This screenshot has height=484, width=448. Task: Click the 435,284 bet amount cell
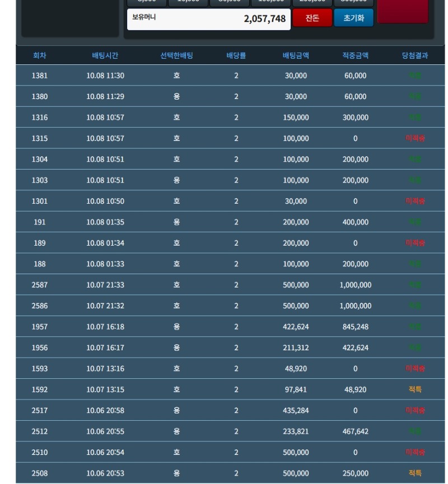(x=296, y=411)
